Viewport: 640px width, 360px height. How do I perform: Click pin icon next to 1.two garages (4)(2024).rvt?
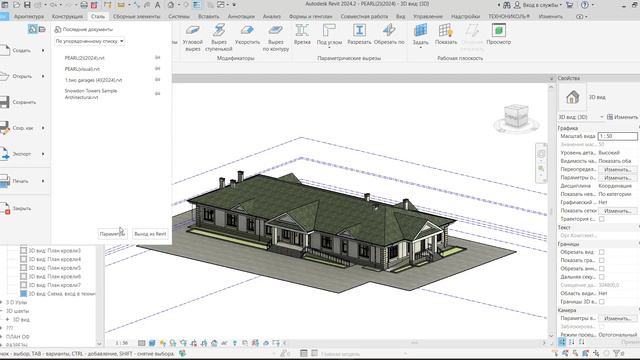(x=158, y=80)
